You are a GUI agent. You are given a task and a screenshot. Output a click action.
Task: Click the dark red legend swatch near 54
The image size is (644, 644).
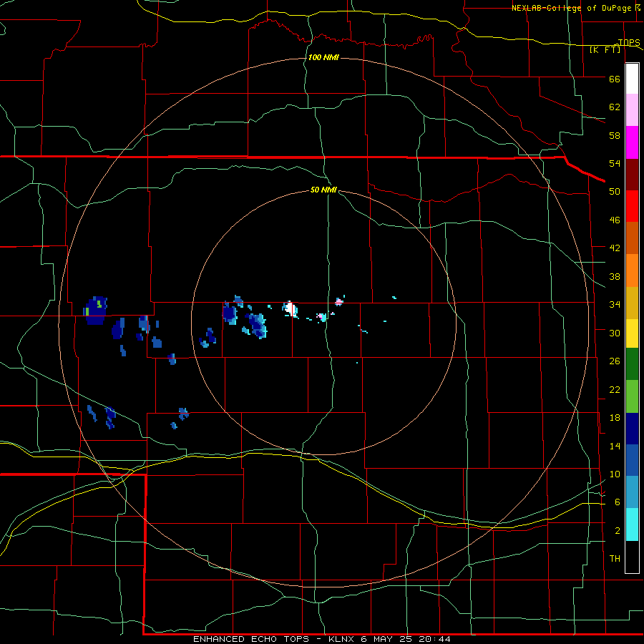point(632,174)
